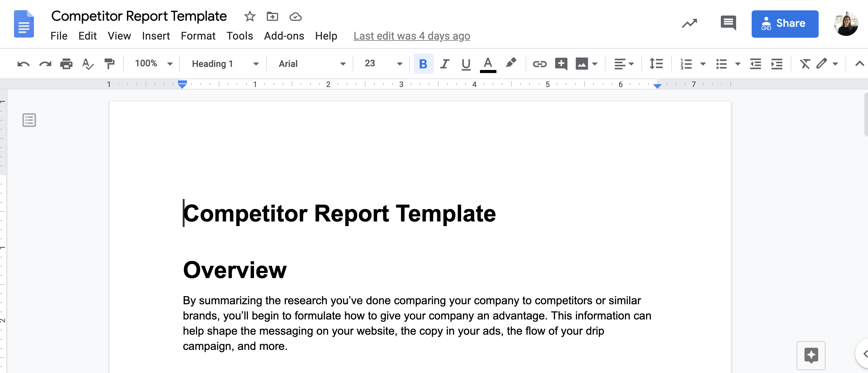Open the Add-ons menu
The image size is (868, 373).
click(284, 36)
